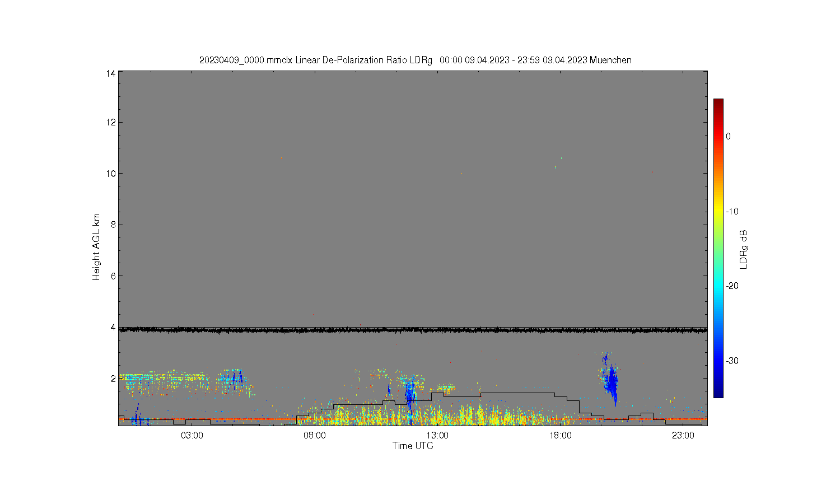This screenshot has width=840, height=504.
Task: Click the 'LDRg dB' colorbar label
Action: (x=744, y=249)
